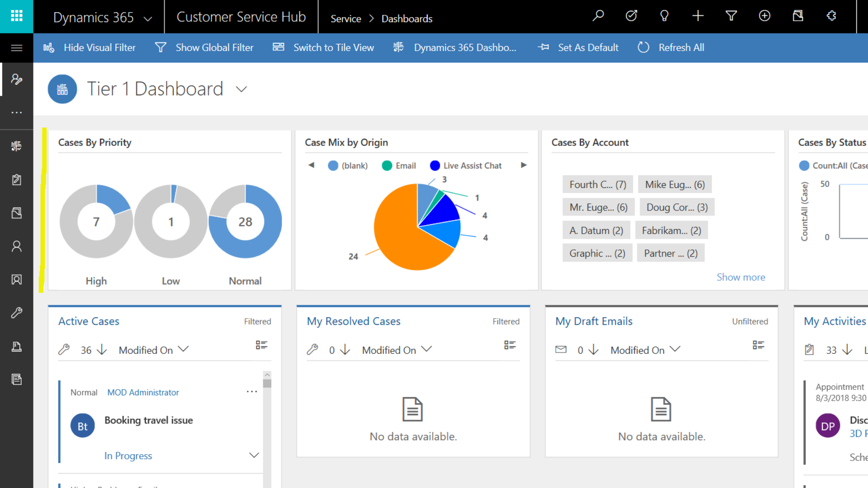
Task: Open the advanced find funnel icon
Action: coord(731,16)
